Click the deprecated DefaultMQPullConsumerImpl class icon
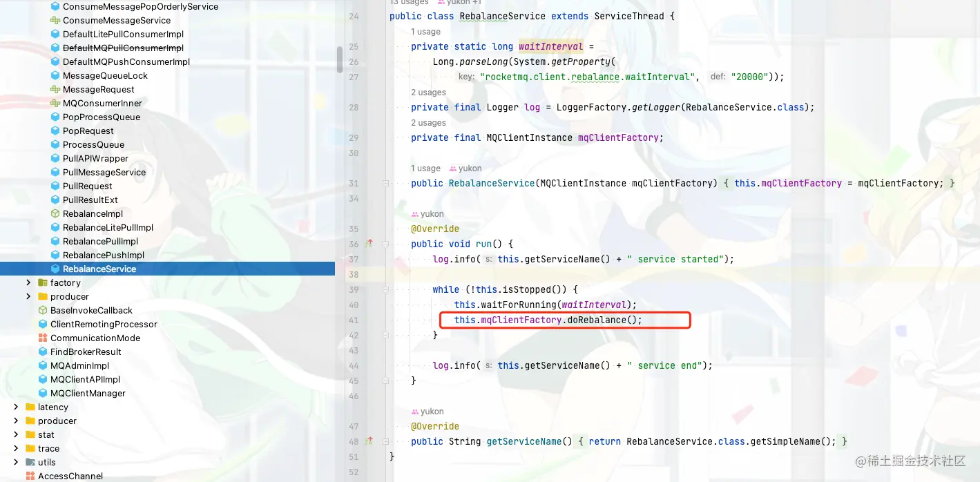Screen dimensions: 980x482 point(55,48)
